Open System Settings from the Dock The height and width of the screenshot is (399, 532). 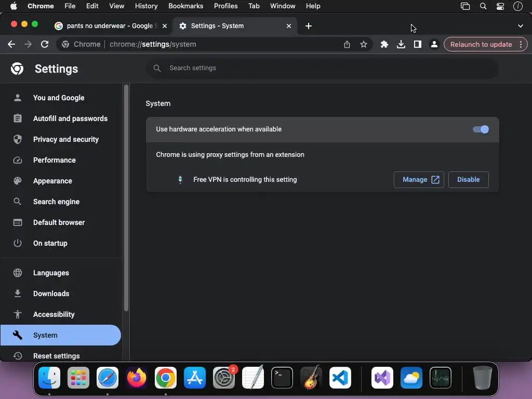(x=224, y=378)
